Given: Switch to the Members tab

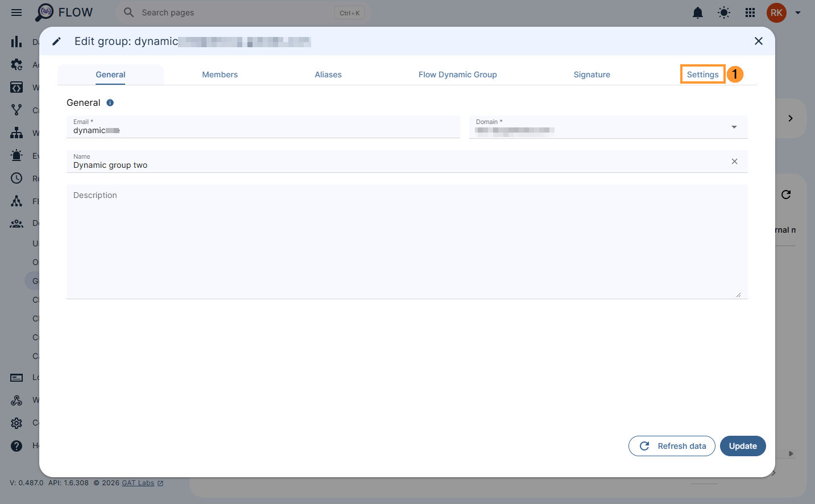Looking at the screenshot, I should 220,75.
